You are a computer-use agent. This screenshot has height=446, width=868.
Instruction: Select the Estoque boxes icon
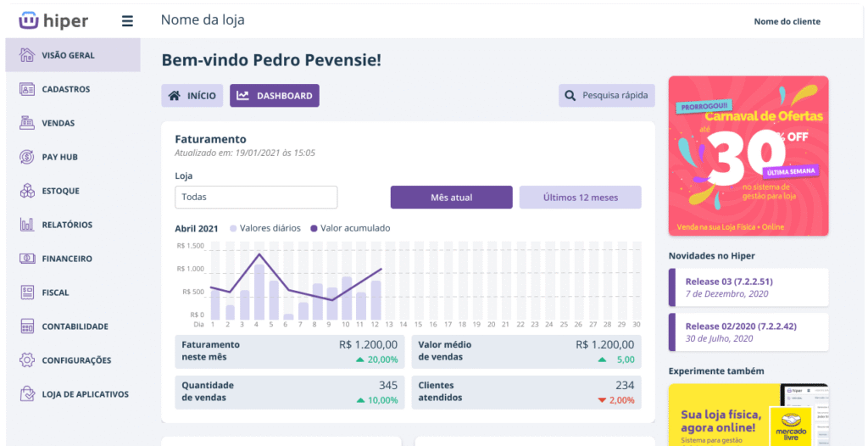26,191
